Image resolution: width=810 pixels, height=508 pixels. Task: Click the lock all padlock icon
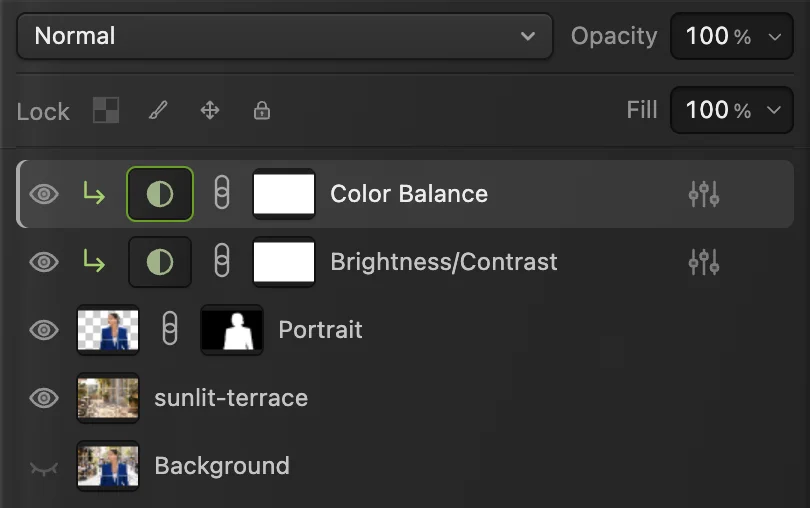coord(262,110)
